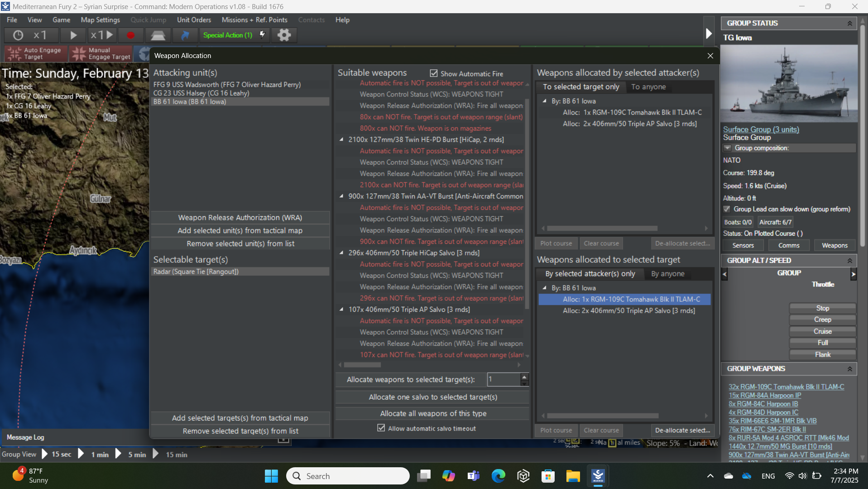Viewport: 868px width, 489px height.
Task: Click Remove selected unit(s) from list
Action: point(240,244)
